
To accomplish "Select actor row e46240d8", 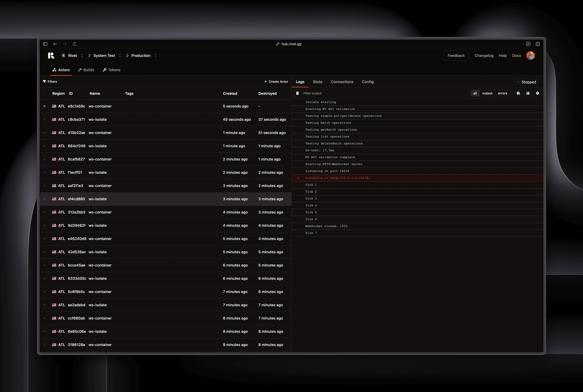I will tap(166, 239).
